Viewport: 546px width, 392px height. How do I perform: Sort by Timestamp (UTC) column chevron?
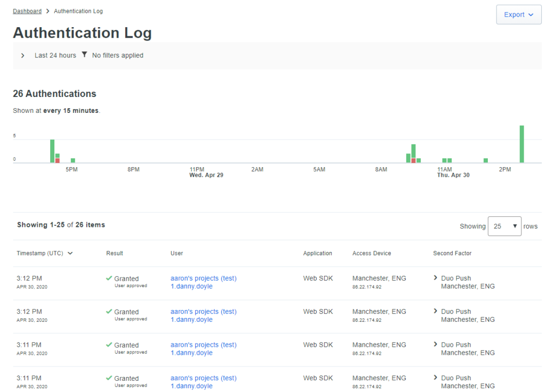(x=70, y=253)
